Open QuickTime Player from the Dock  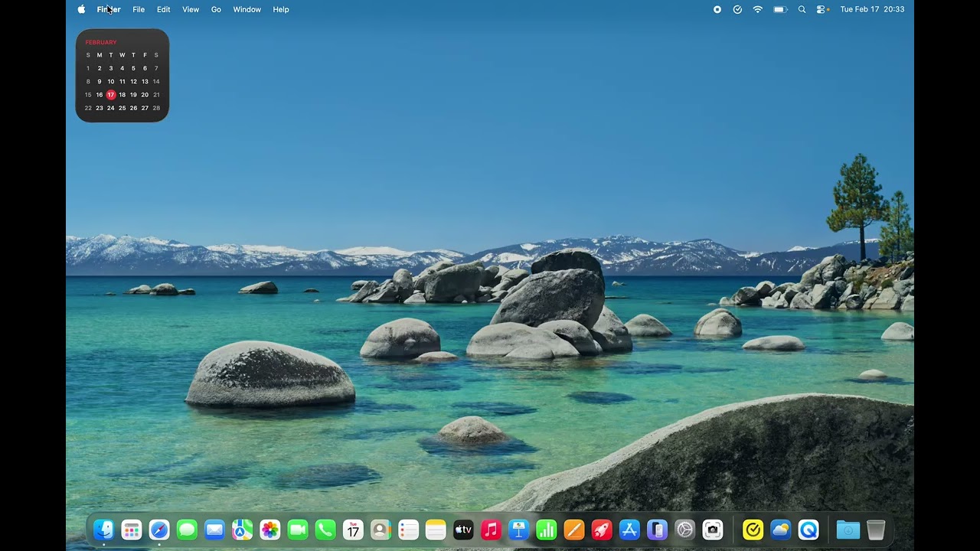[x=808, y=530]
